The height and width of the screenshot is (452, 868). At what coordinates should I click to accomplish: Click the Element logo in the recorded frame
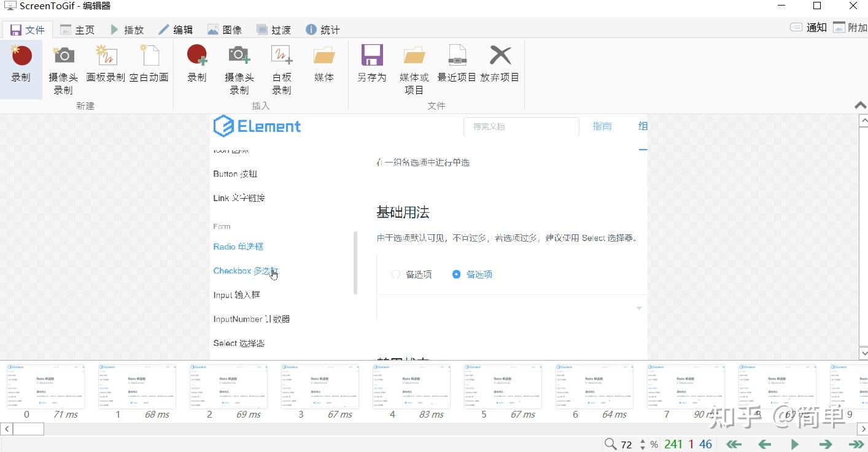point(257,126)
